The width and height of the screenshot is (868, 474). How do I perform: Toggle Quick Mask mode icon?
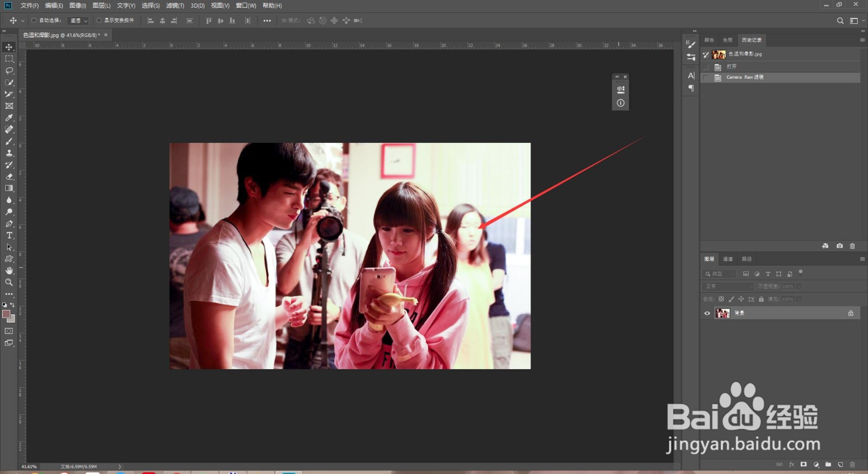point(9,331)
